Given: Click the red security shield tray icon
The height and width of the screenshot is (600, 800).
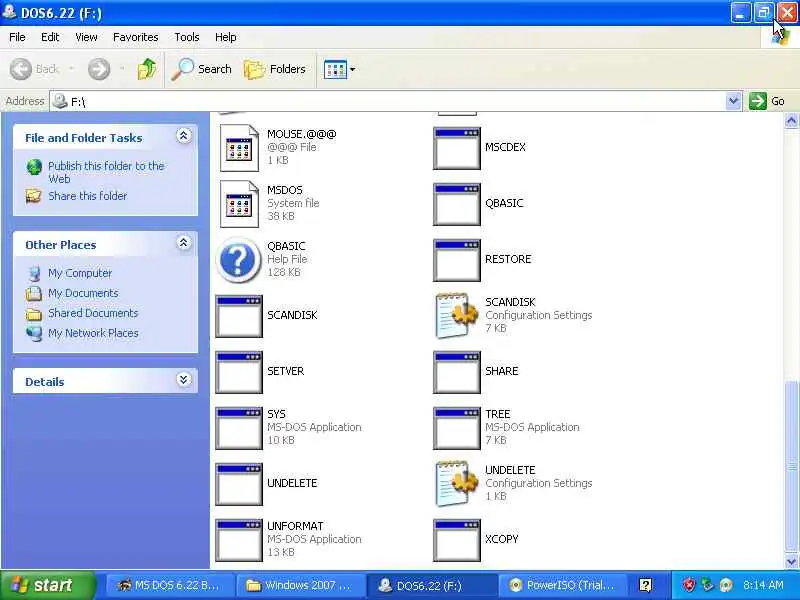Looking at the screenshot, I should pos(689,585).
